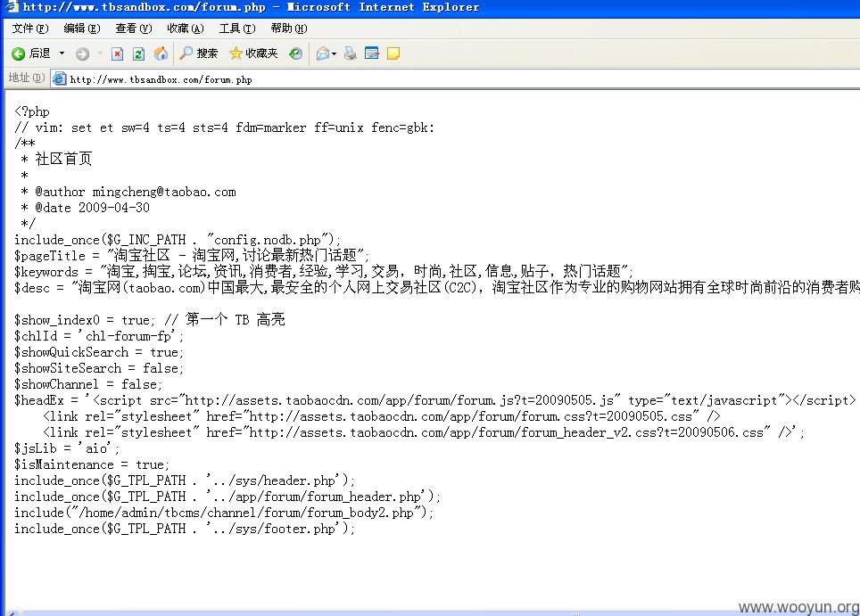Click the $showQuickSearch = true line
The width and height of the screenshot is (860, 616).
pos(99,352)
